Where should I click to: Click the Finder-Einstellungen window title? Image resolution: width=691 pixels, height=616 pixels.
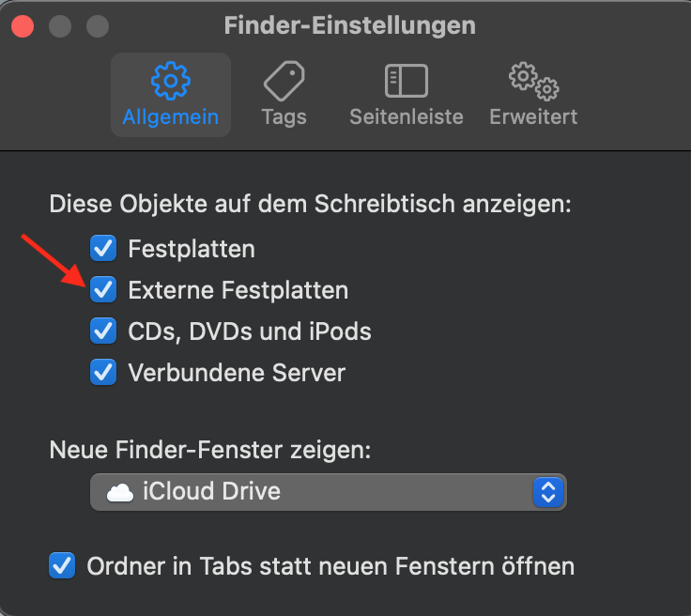pyautogui.click(x=349, y=25)
